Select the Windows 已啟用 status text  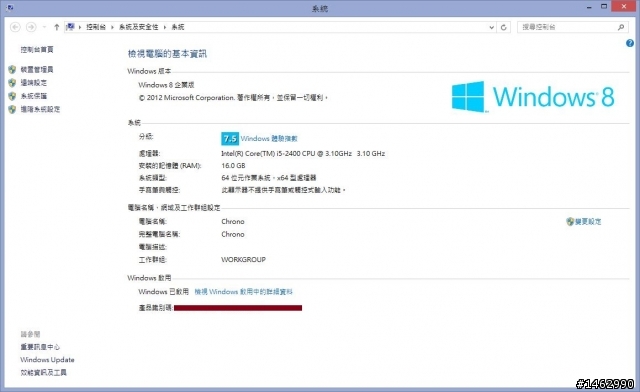163,292
